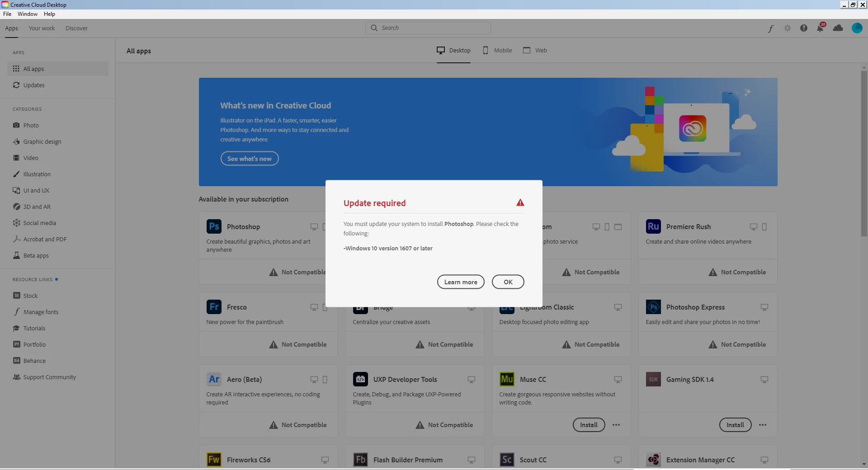Click the Gaming SDK 1.4 icon

(653, 379)
